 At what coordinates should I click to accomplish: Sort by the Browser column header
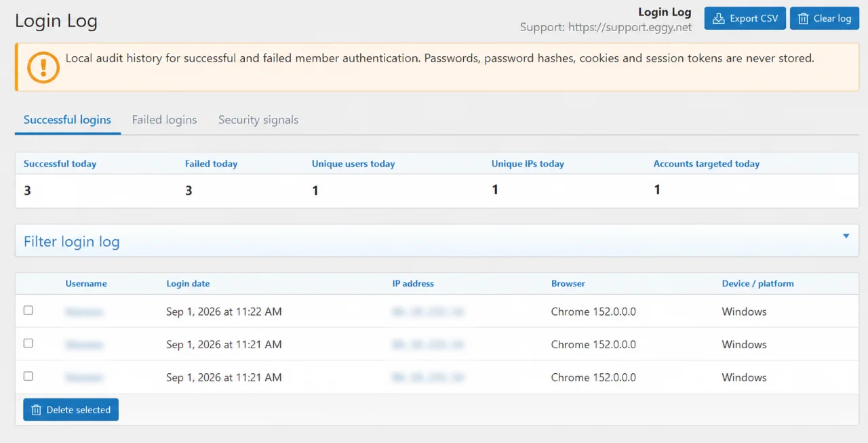[x=568, y=284]
